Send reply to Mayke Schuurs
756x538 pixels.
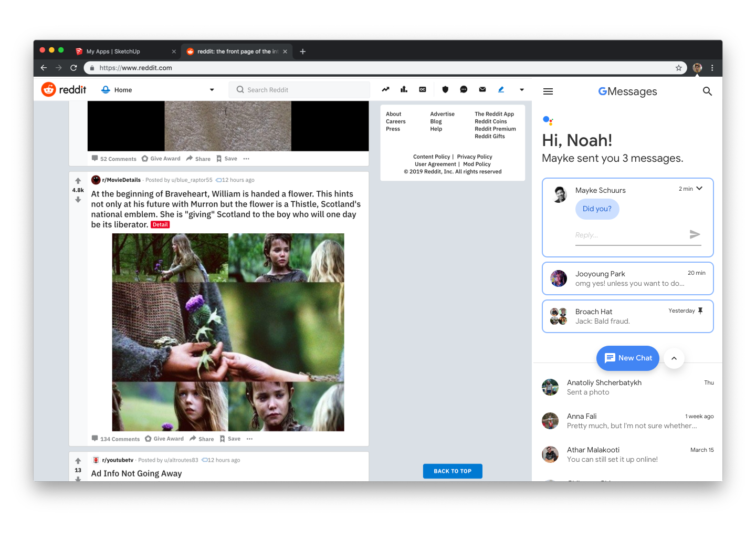(x=695, y=234)
